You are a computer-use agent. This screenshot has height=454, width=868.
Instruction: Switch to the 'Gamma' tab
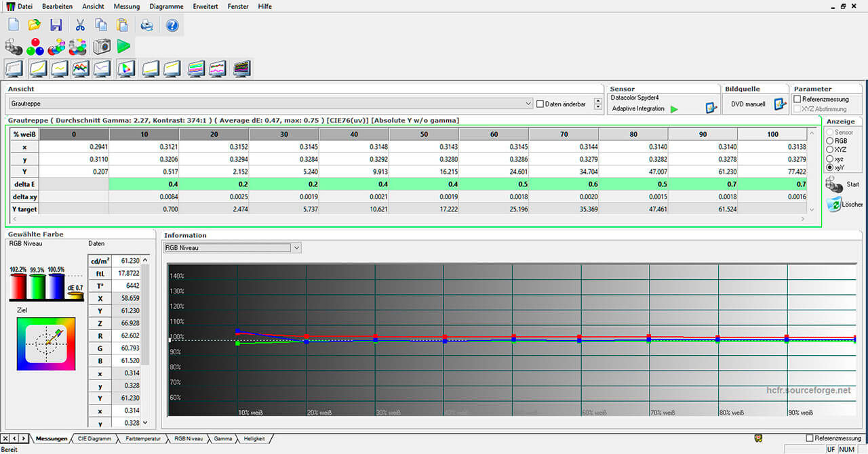coord(223,438)
